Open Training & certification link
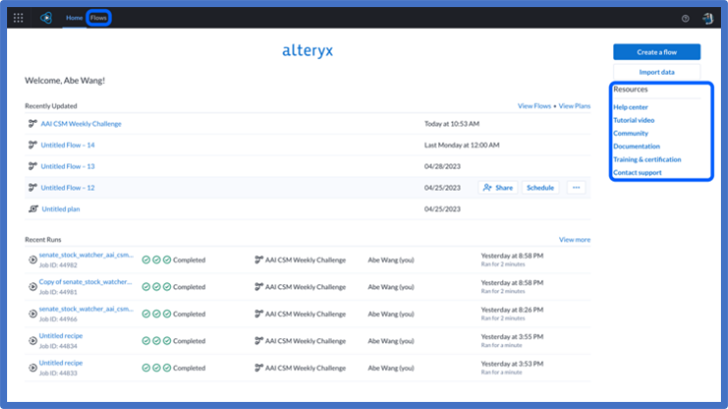Viewport: 728px width, 409px height. click(x=647, y=159)
